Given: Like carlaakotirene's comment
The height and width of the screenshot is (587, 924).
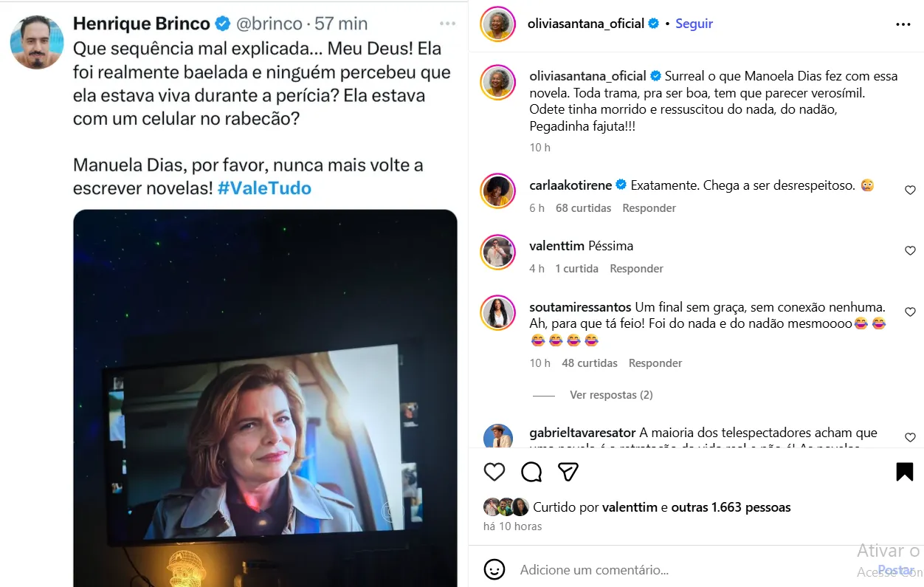Looking at the screenshot, I should pos(910,190).
